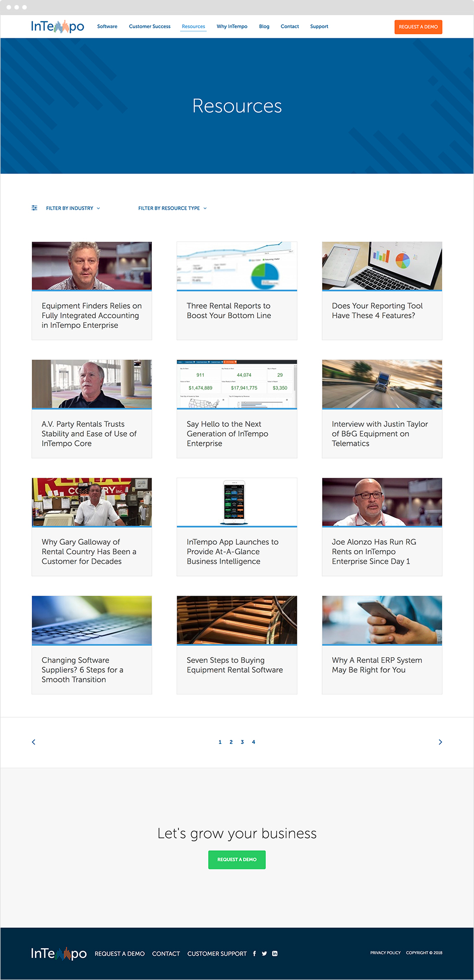
Task: Select the Customer Success nav item
Action: coord(150,26)
